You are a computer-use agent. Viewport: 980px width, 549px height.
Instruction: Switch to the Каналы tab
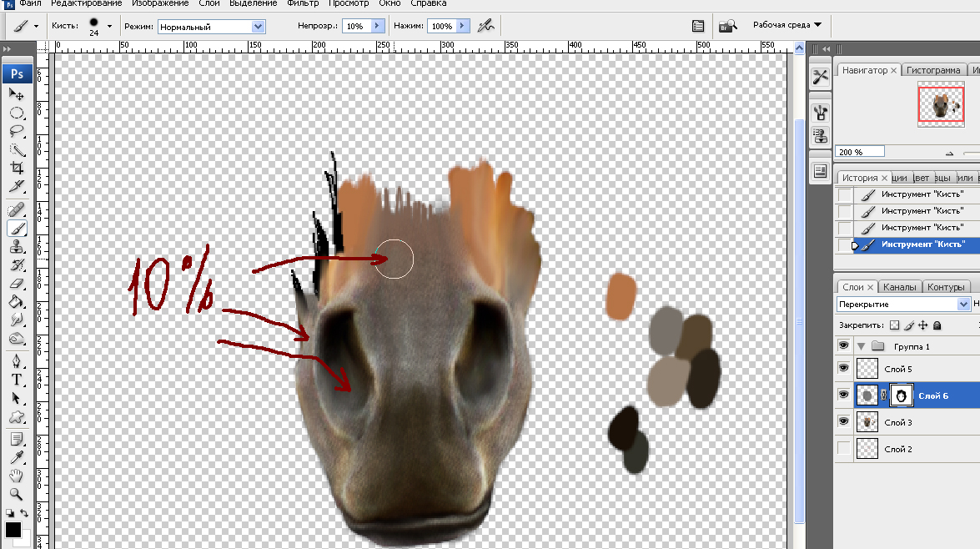coord(899,287)
